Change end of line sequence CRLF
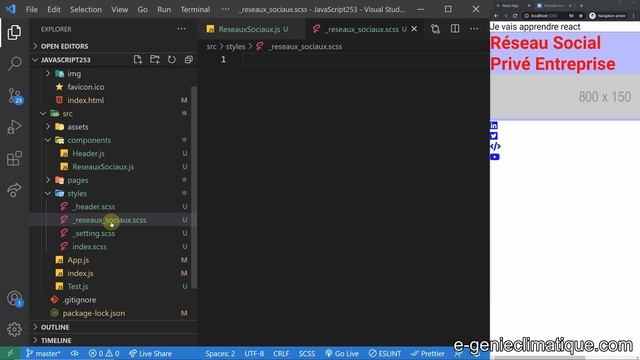 click(281, 353)
